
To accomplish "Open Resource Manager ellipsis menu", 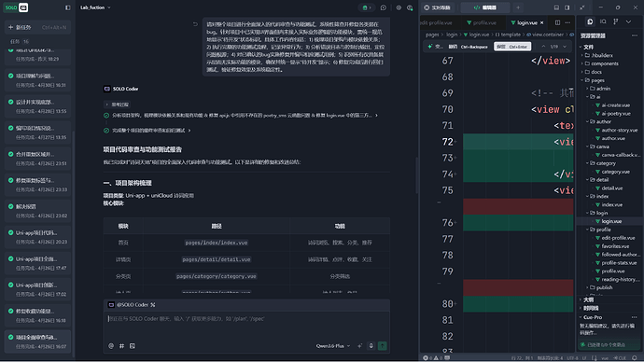I will point(635,35).
